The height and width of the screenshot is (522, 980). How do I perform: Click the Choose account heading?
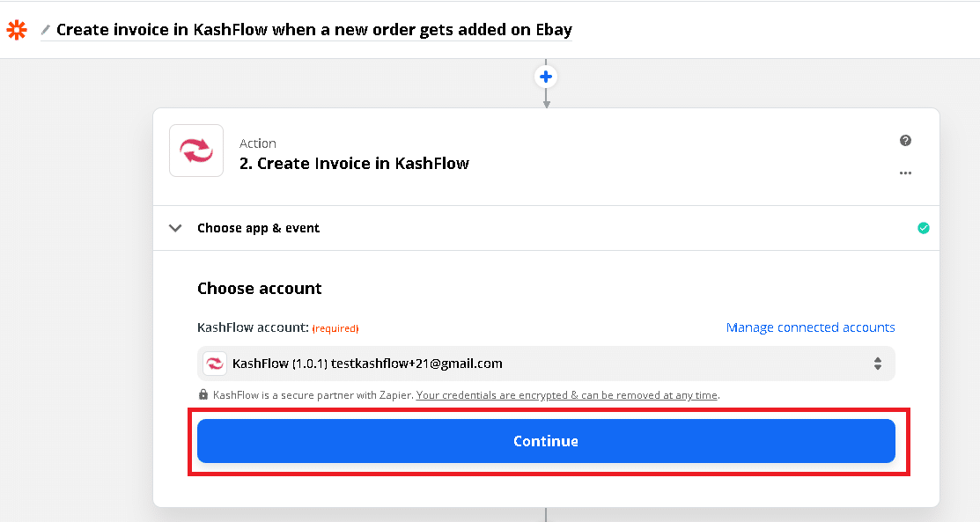[x=259, y=289]
